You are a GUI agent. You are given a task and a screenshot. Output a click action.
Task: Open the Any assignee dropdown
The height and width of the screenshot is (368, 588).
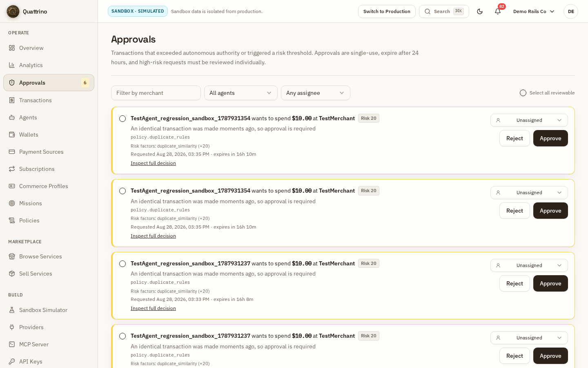tap(316, 93)
